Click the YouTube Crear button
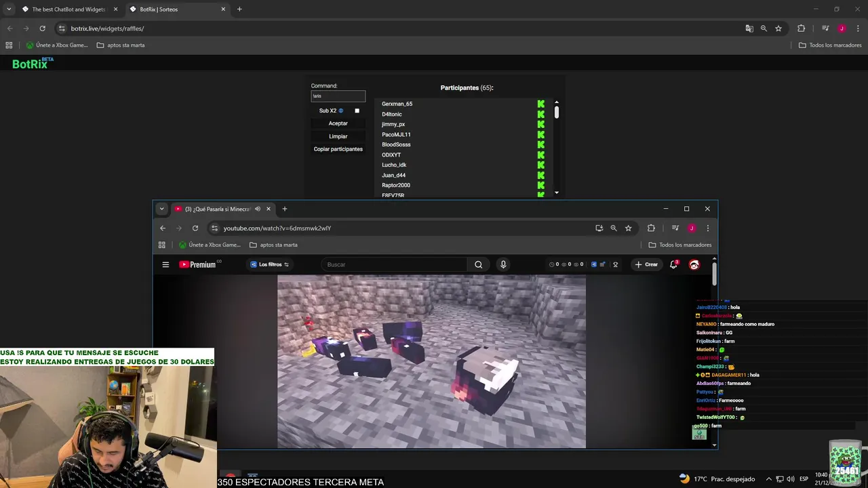868x488 pixels. click(646, 264)
